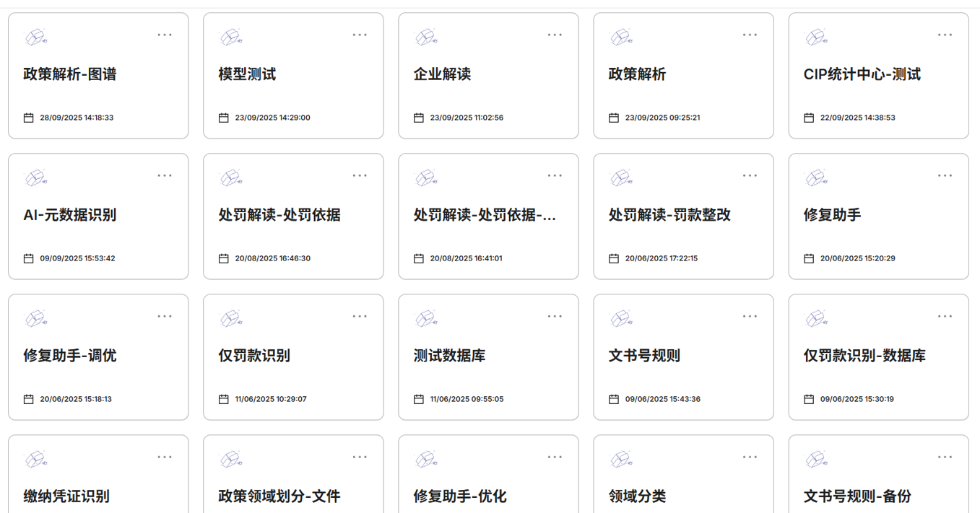Image resolution: width=980 pixels, height=513 pixels.
Task: Click the icon above 测试数据库 title
Action: [425, 317]
